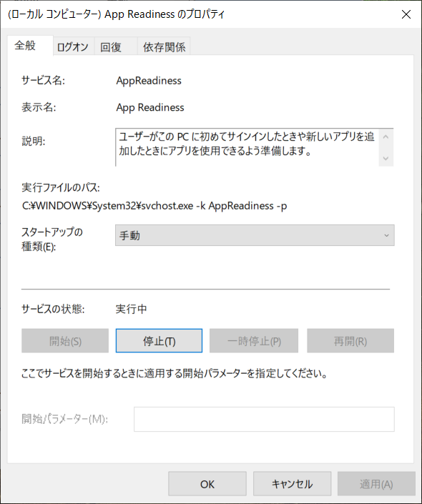Click the description box scroll-down arrow
Viewport: 422px width, 504px height.
386,158
